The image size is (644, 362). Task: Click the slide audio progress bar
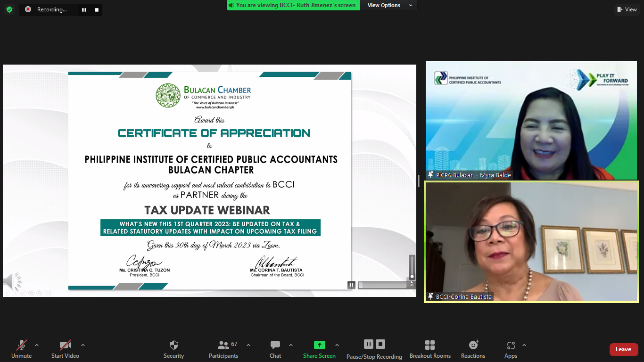pyautogui.click(x=382, y=285)
